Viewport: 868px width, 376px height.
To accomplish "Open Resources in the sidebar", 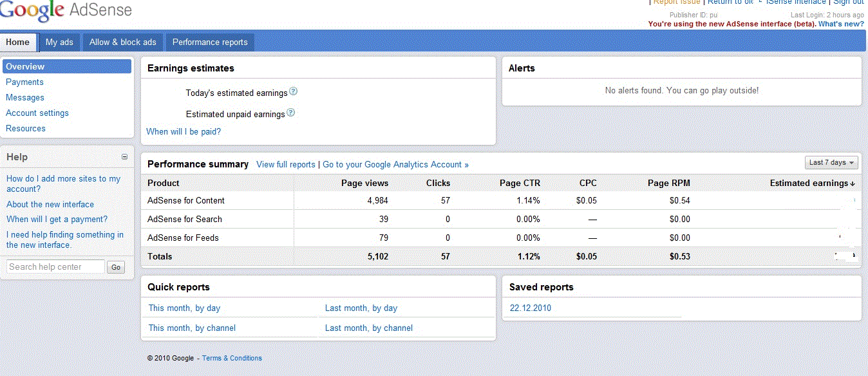I will tap(26, 129).
